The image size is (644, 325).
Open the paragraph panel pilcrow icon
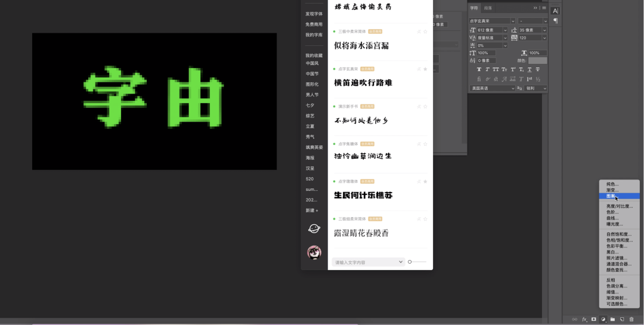(x=555, y=21)
